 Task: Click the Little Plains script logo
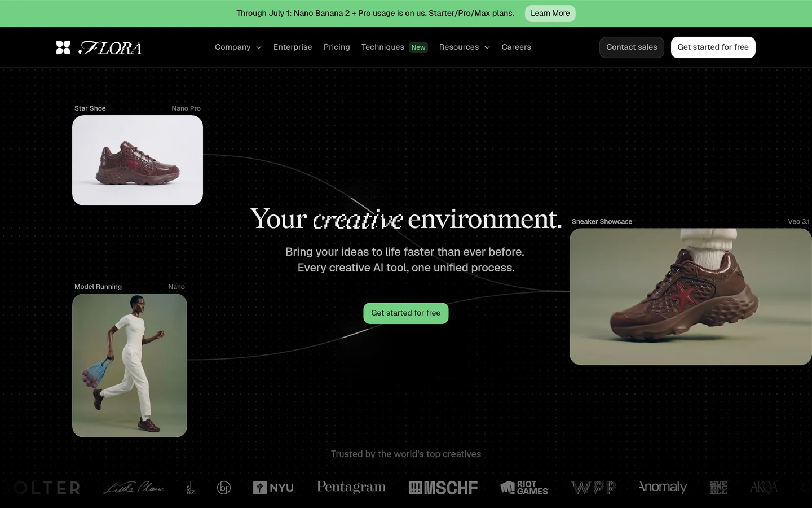click(x=134, y=488)
